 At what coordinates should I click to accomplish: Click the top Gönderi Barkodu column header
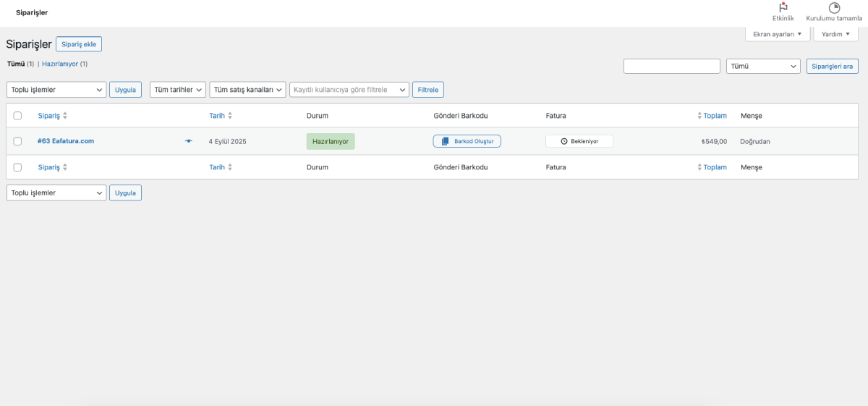[x=461, y=116]
